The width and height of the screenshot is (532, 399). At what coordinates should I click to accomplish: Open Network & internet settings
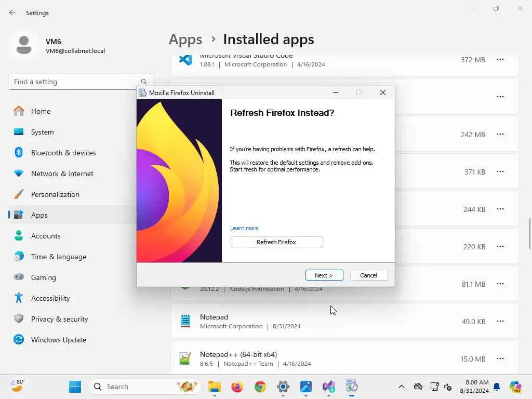[x=73, y=174]
